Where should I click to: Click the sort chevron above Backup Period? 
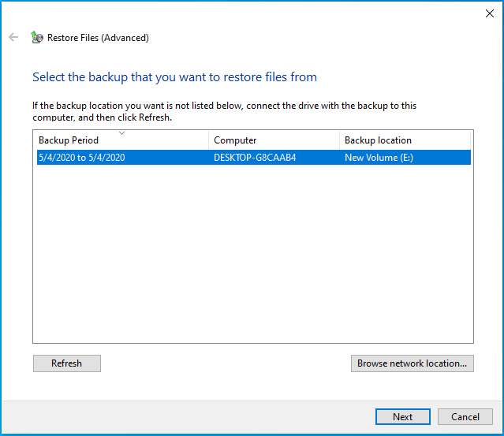(121, 132)
